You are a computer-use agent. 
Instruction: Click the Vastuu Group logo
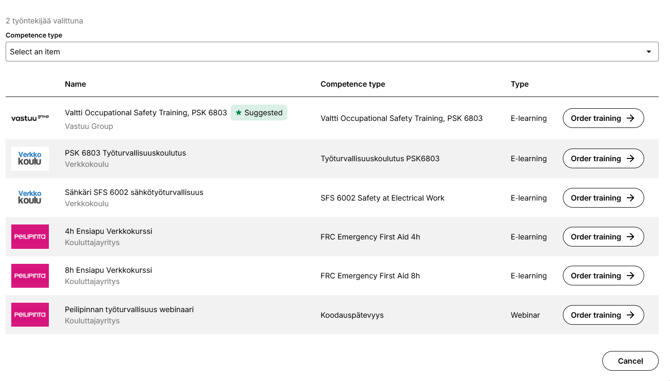[x=30, y=118]
